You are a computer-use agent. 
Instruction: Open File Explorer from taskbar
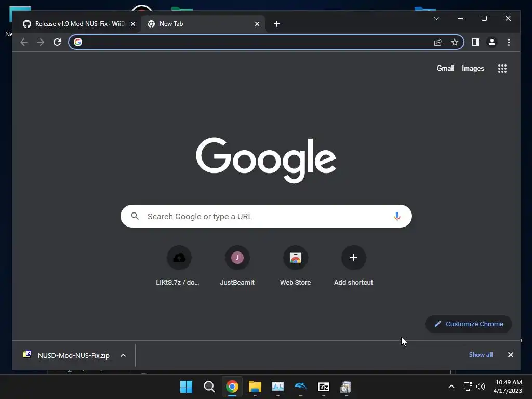pyautogui.click(x=255, y=387)
